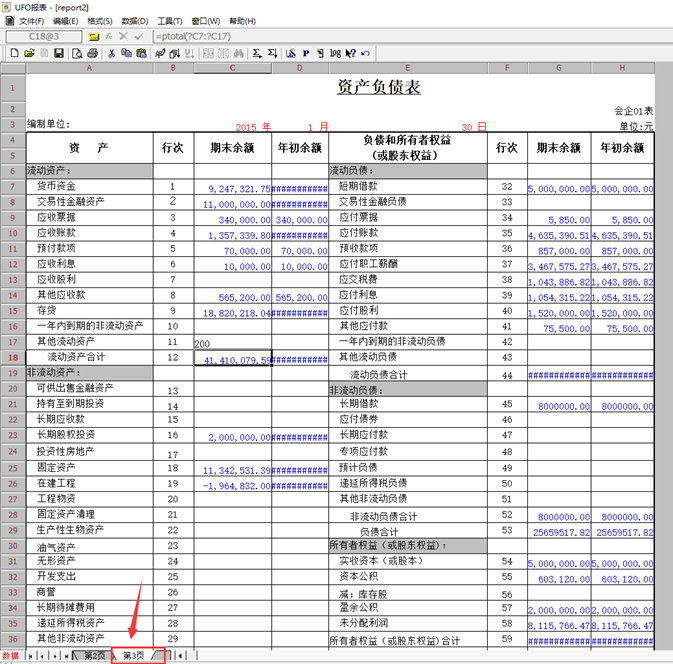Viewport: 673px width, 664px height.
Task: Select cell 9,247,321.75 for 货币资金
Action: click(233, 187)
